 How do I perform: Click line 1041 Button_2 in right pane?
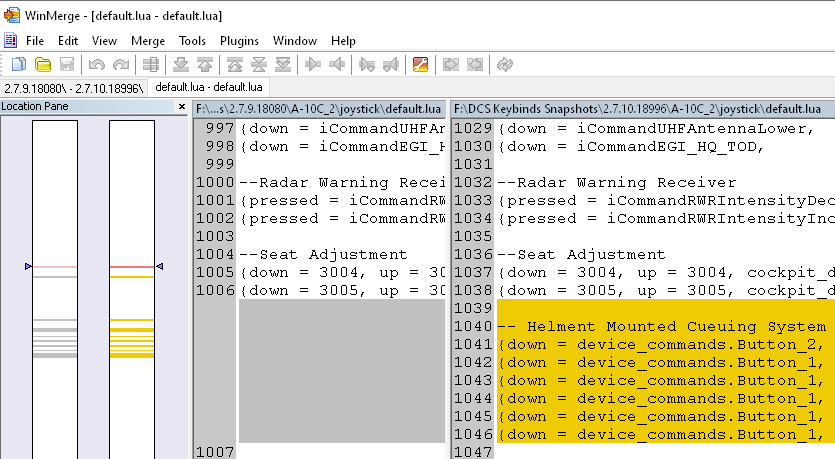coord(662,345)
